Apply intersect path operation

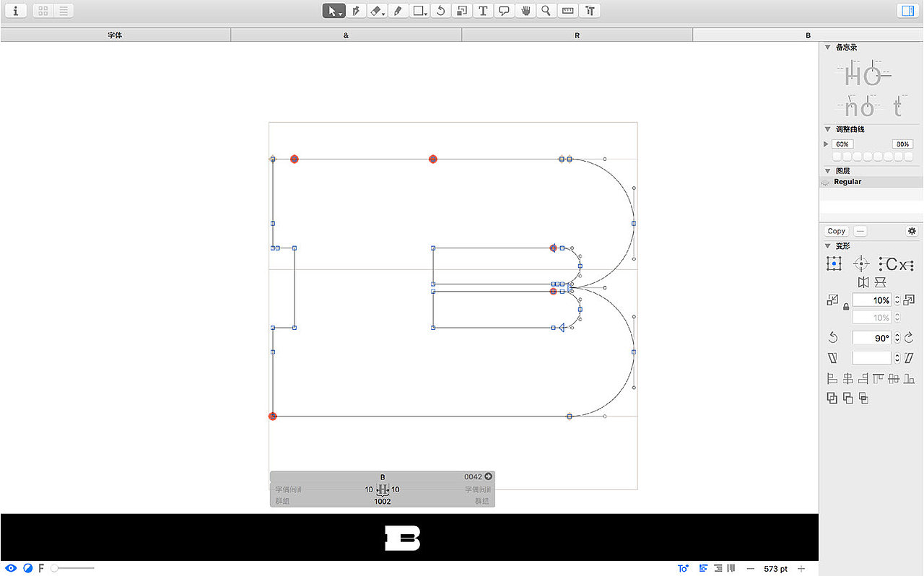tap(863, 398)
